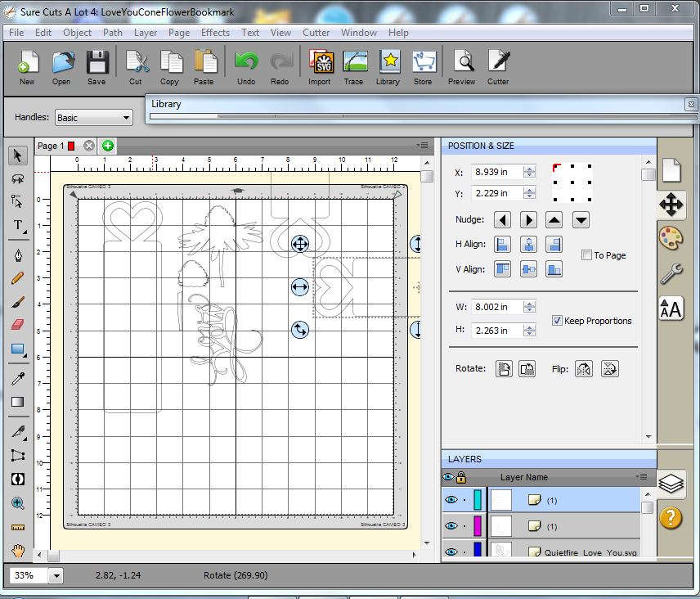Choose the Eyedropper tool
700x599 pixels.
[18, 378]
